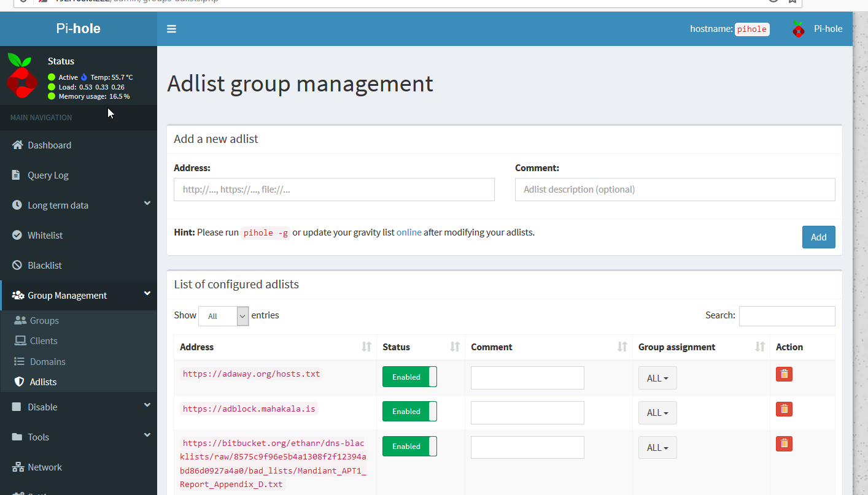Sort by Group assignment column arrows
Image resolution: width=868 pixels, height=495 pixels.
point(760,347)
